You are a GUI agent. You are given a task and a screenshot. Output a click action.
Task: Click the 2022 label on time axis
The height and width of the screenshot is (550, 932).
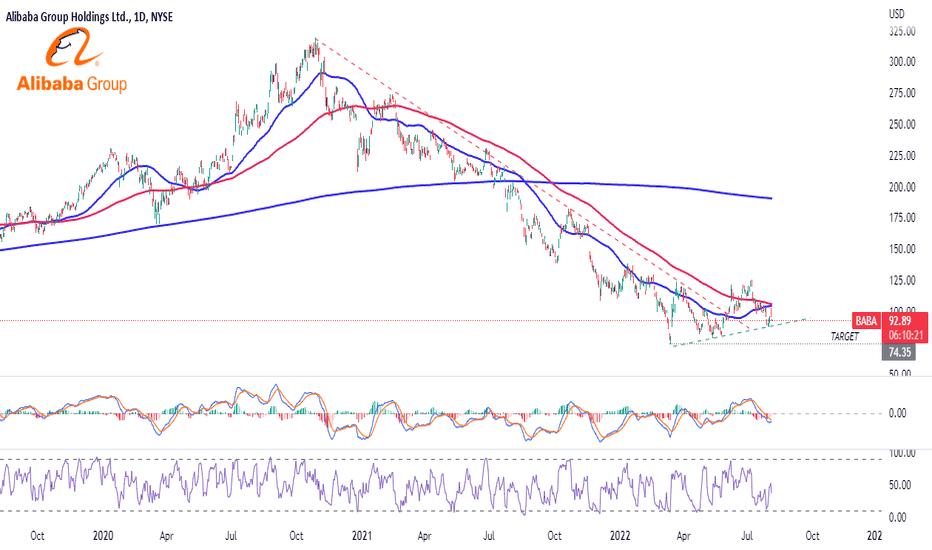pyautogui.click(x=620, y=536)
